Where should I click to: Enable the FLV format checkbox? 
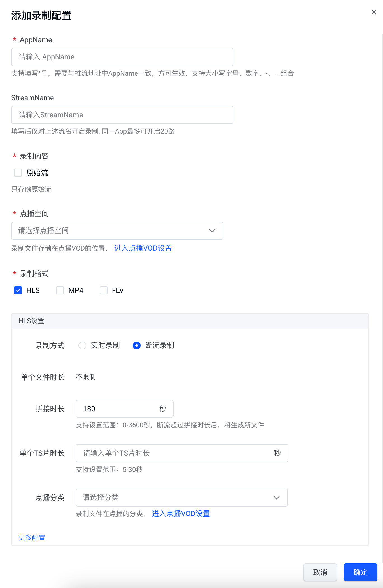pos(104,290)
